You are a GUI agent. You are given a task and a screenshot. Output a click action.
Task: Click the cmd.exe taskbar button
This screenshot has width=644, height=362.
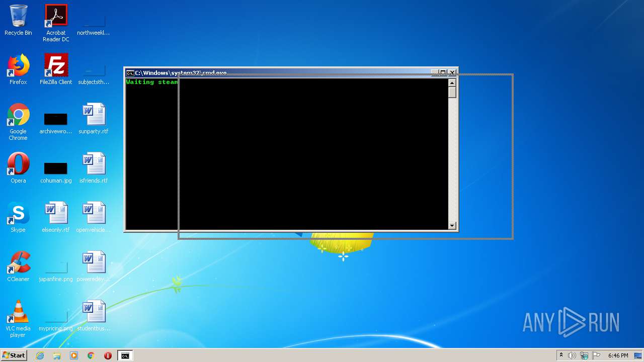tap(125, 355)
